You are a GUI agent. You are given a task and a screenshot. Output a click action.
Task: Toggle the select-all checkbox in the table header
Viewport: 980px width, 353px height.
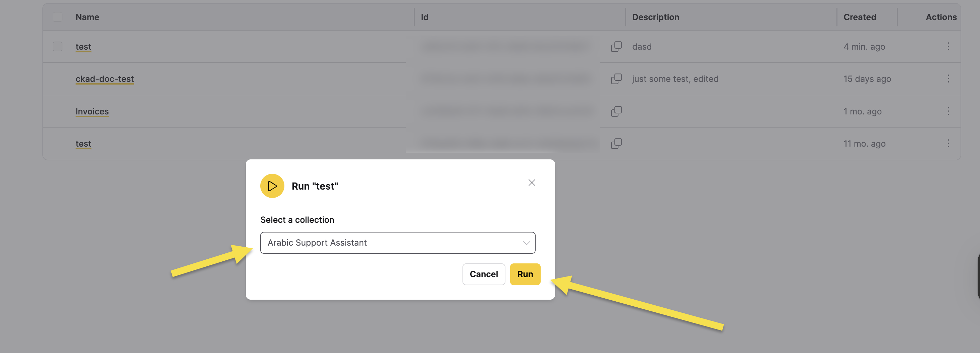(x=57, y=17)
